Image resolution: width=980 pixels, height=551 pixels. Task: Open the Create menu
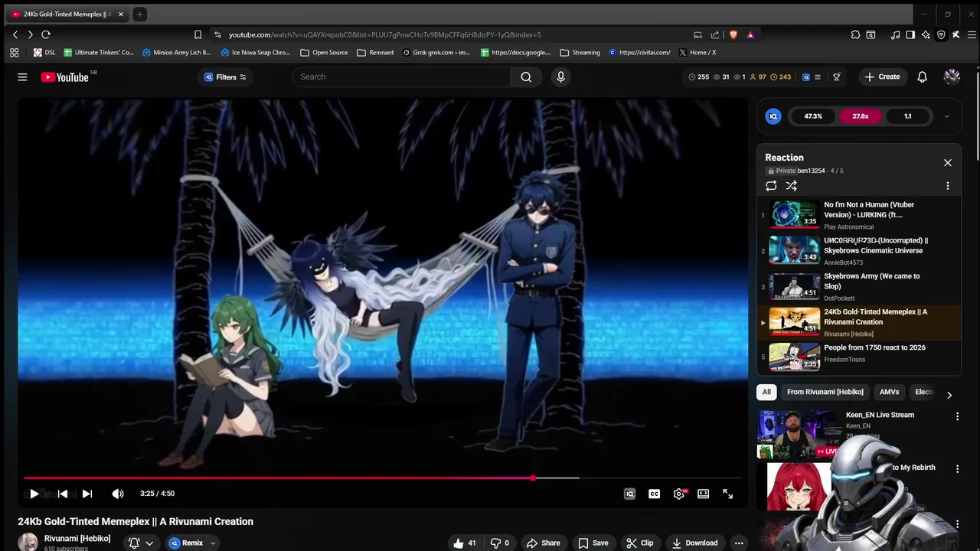point(882,77)
